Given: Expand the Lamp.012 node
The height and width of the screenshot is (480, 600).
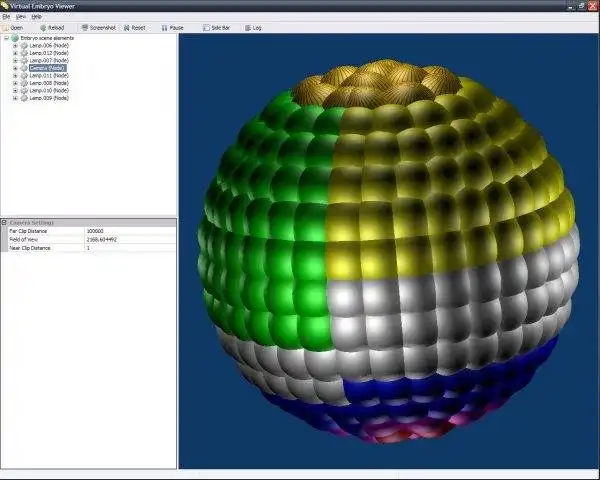Looking at the screenshot, I should tap(15, 53).
